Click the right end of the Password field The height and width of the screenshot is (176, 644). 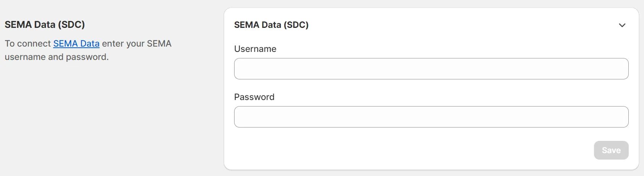click(621, 117)
